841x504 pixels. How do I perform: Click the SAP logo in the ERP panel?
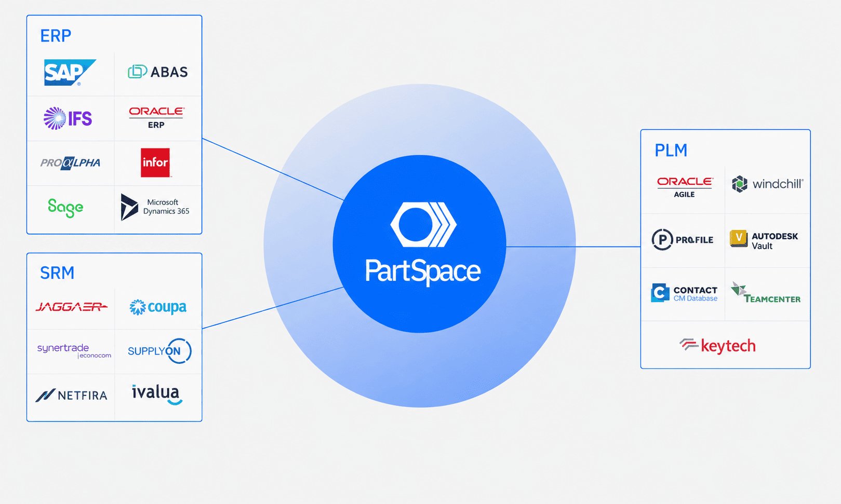click(x=70, y=72)
